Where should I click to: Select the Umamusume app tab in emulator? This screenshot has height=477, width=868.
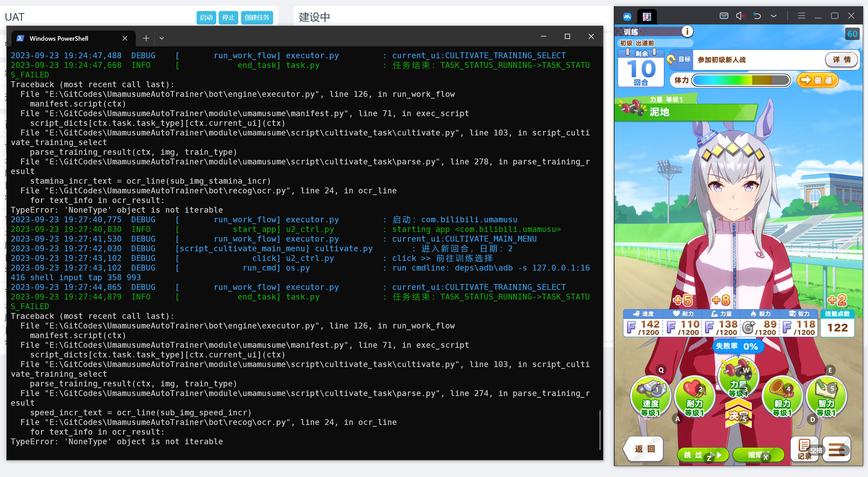click(647, 16)
